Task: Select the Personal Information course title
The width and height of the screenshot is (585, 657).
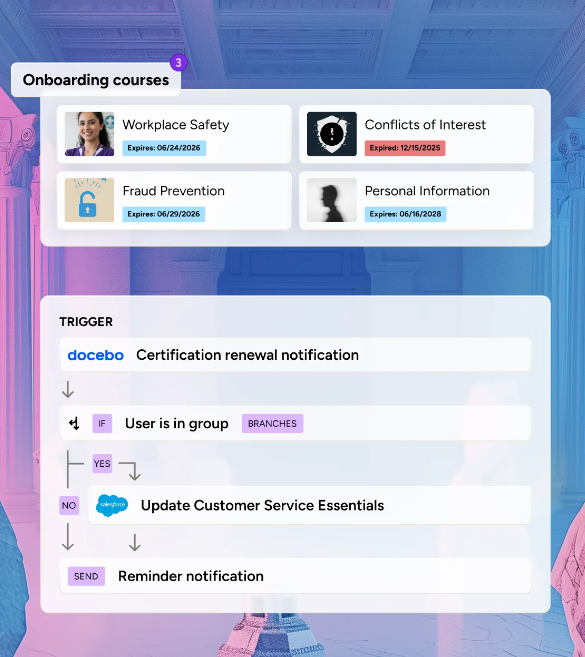Action: 427,191
